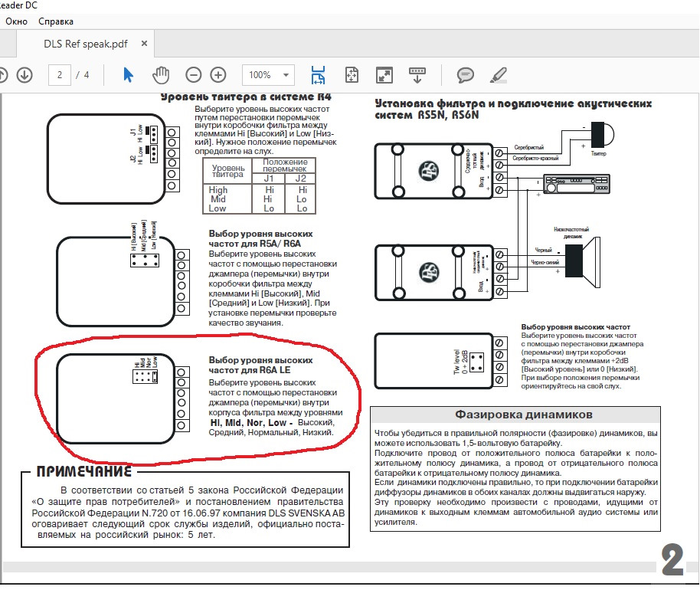Click the heading 'Выбор уровня высоких частот для R5A/ R6A'

260,238
